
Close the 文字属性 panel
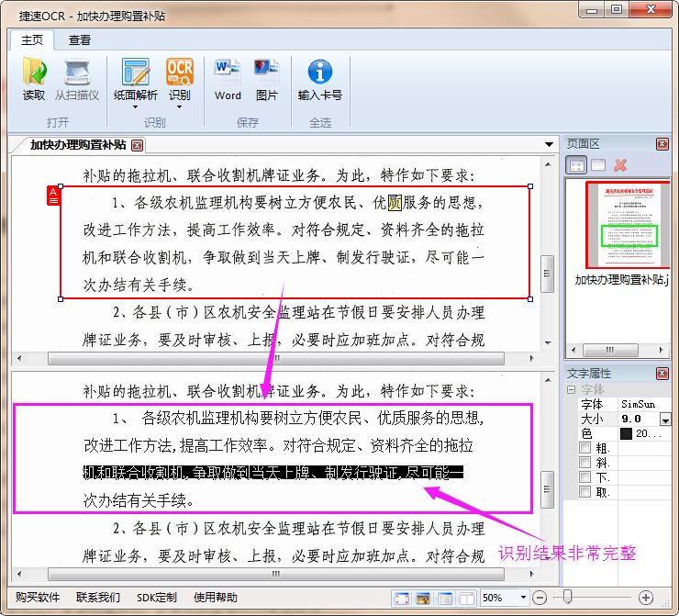point(662,374)
